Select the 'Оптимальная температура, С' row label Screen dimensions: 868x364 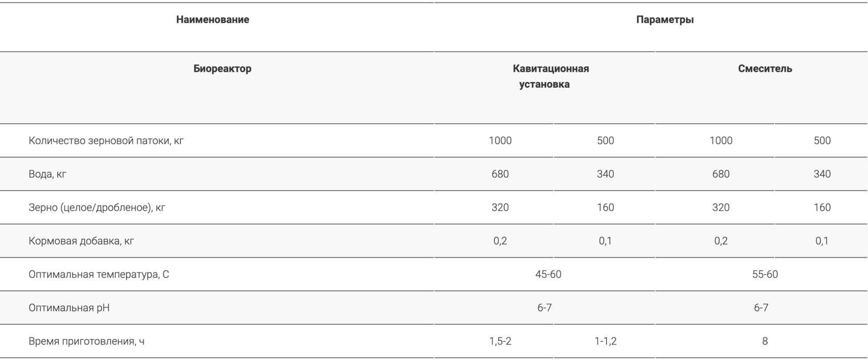99,274
